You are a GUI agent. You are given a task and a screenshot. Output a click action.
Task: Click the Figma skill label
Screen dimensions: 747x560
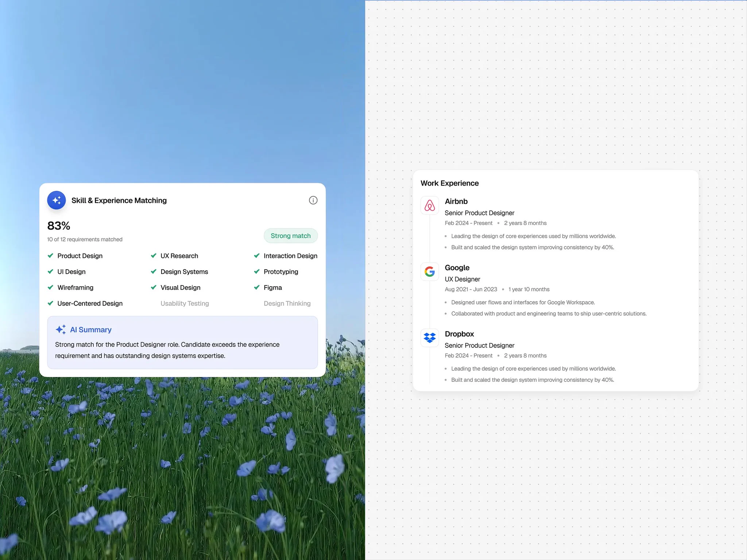(273, 288)
